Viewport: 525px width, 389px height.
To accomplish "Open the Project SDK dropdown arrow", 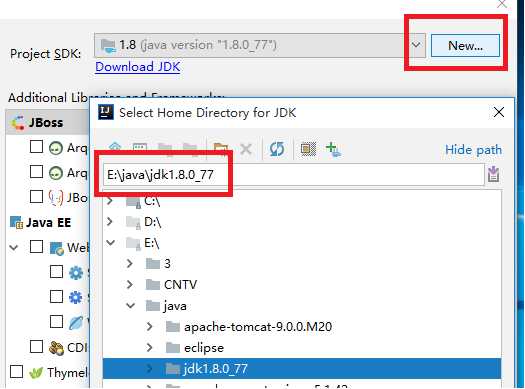I will pos(416,45).
